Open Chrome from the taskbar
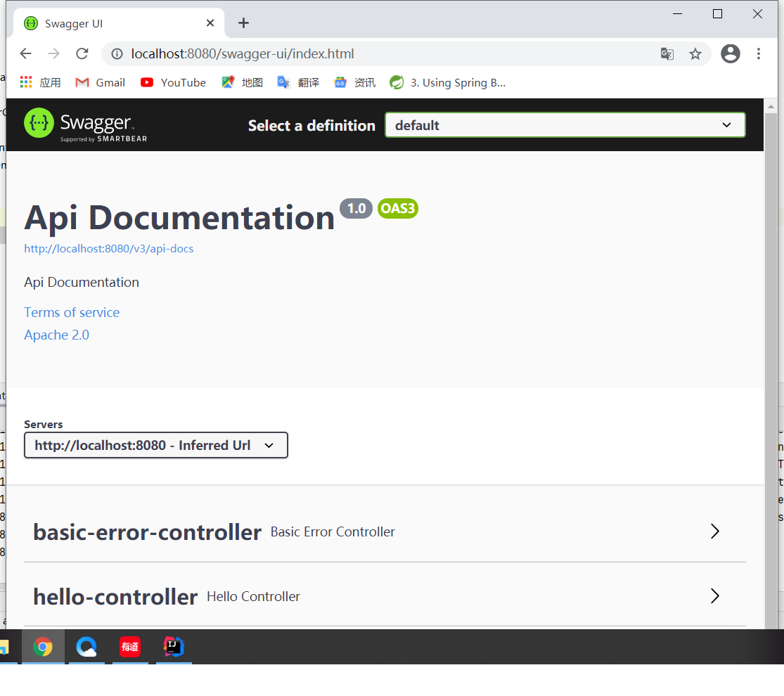The height and width of the screenshot is (696, 784). (x=43, y=647)
